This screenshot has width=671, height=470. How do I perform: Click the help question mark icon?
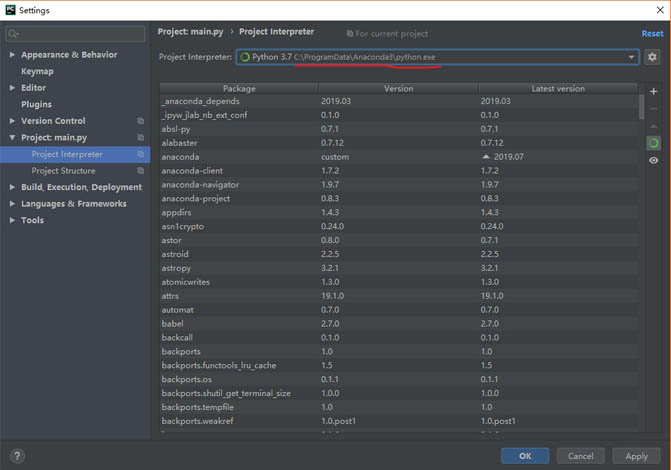(17, 456)
